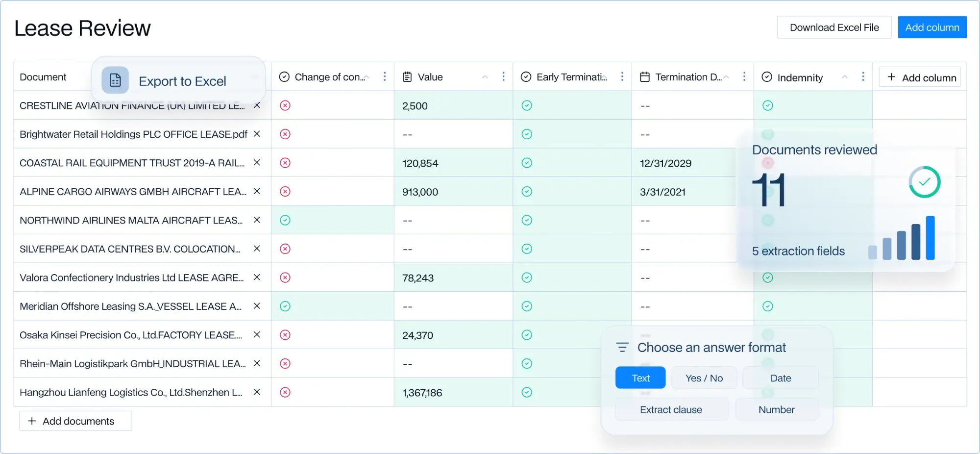Click the Add documents button
980x454 pixels.
[x=75, y=421]
